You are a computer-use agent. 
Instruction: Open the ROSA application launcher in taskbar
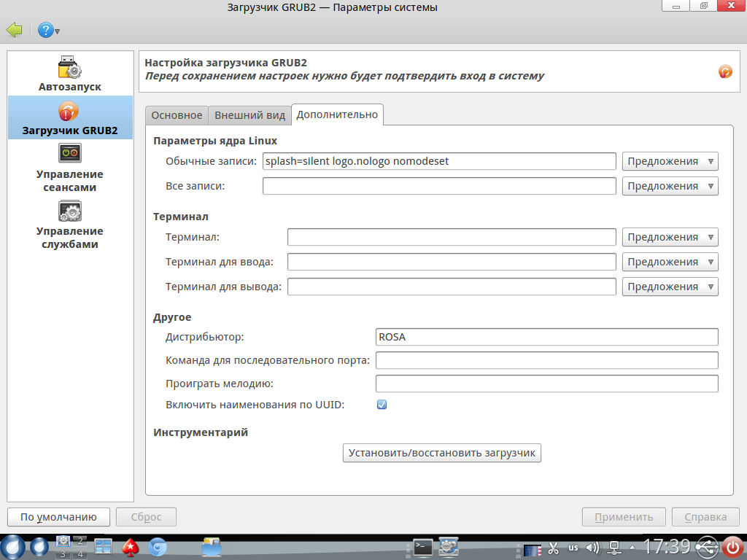pyautogui.click(x=12, y=548)
